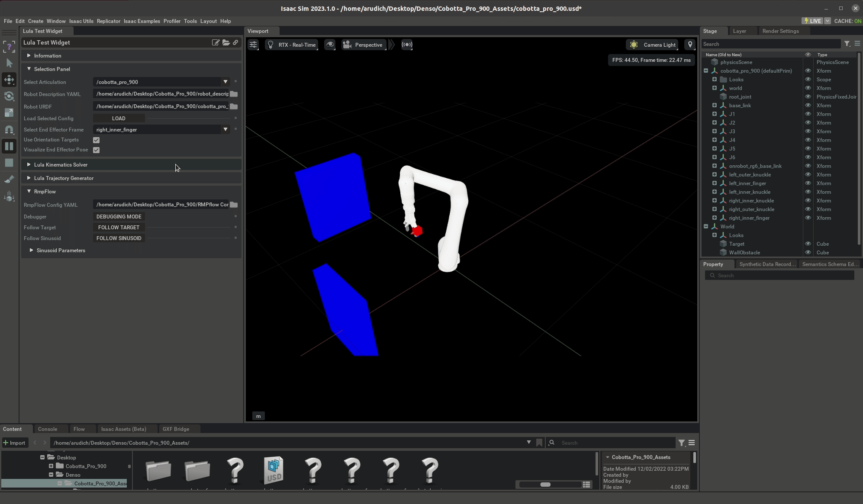Open Select Articulation dropdown
Viewport: 863px width, 504px height.
click(162, 82)
